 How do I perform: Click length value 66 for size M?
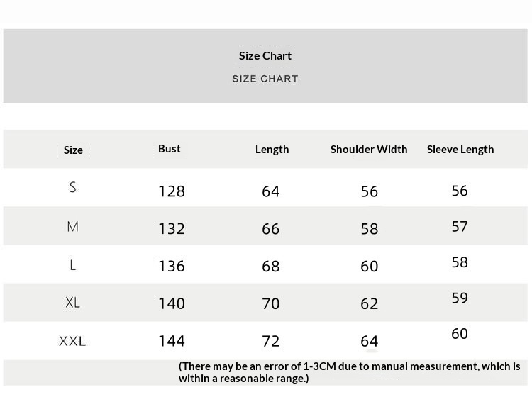click(271, 229)
